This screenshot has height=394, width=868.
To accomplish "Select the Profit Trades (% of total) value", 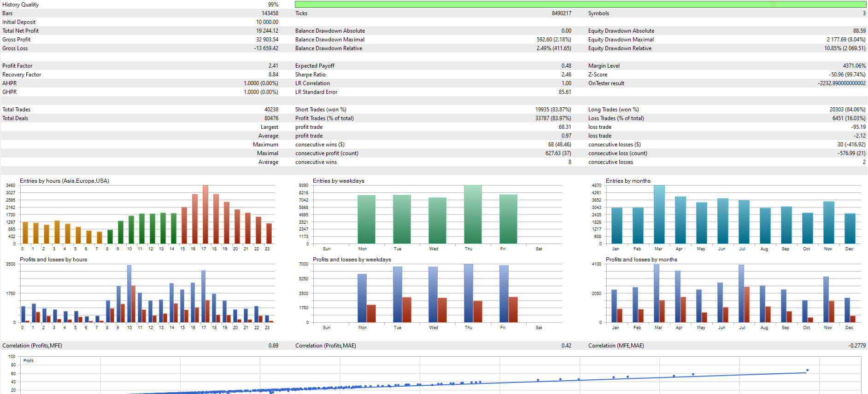I will coord(553,118).
